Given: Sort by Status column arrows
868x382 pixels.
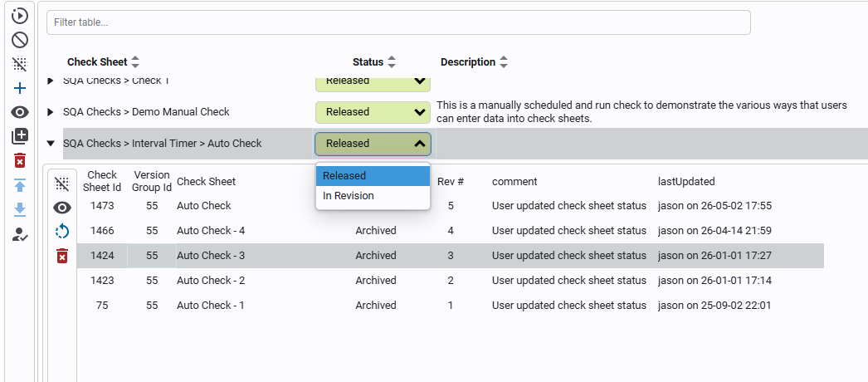Looking at the screenshot, I should coord(392,62).
